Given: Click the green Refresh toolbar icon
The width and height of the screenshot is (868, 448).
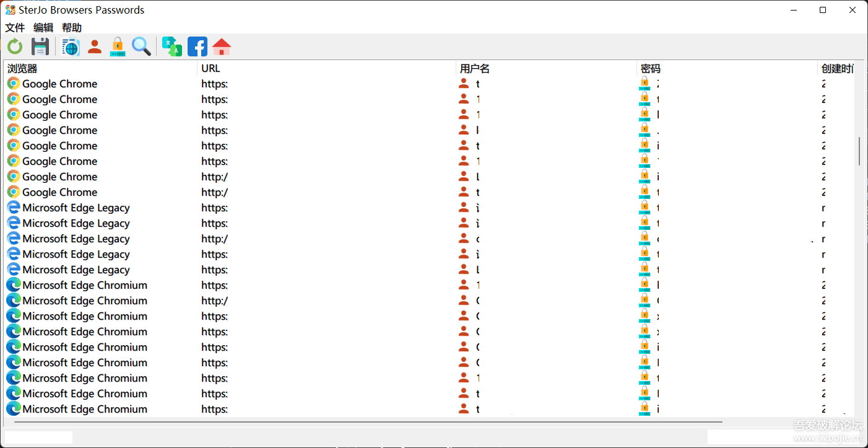Looking at the screenshot, I should [15, 46].
